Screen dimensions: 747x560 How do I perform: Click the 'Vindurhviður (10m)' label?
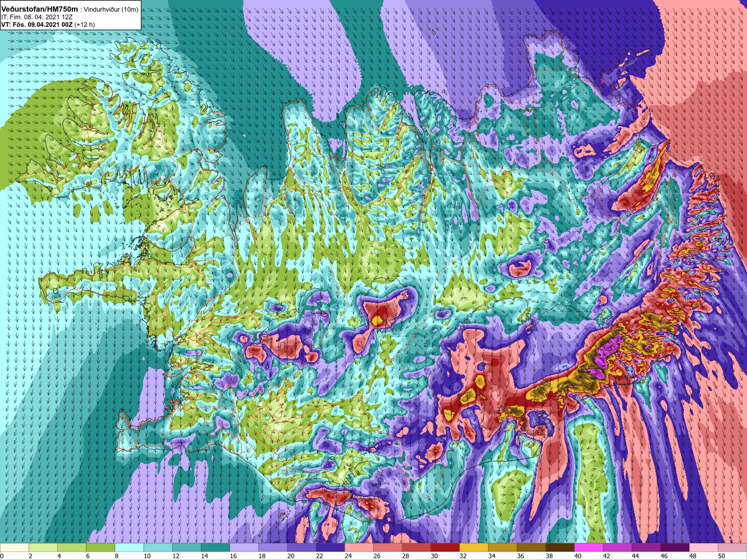click(111, 9)
